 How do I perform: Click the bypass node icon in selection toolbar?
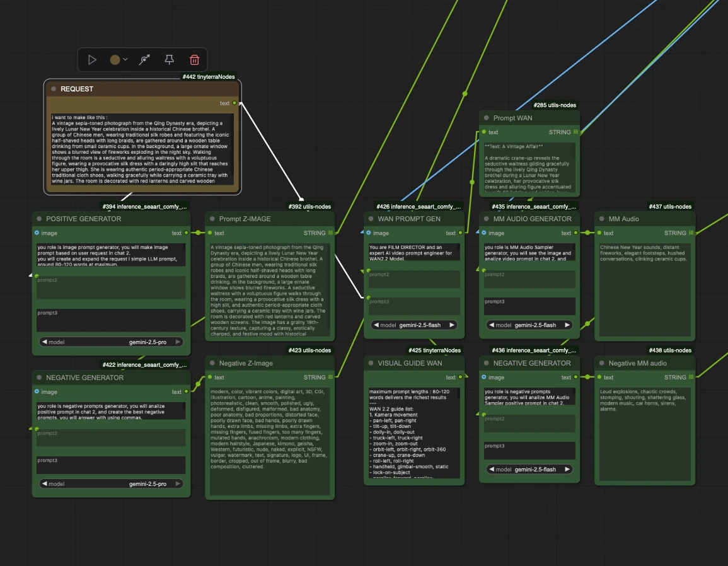pos(144,60)
